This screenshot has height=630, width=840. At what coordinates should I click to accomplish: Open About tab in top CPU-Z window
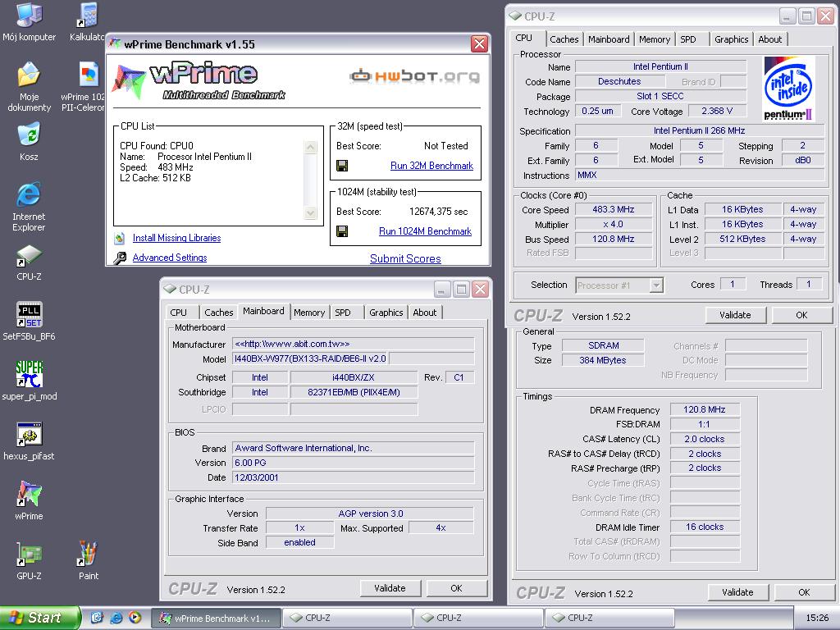coord(769,39)
